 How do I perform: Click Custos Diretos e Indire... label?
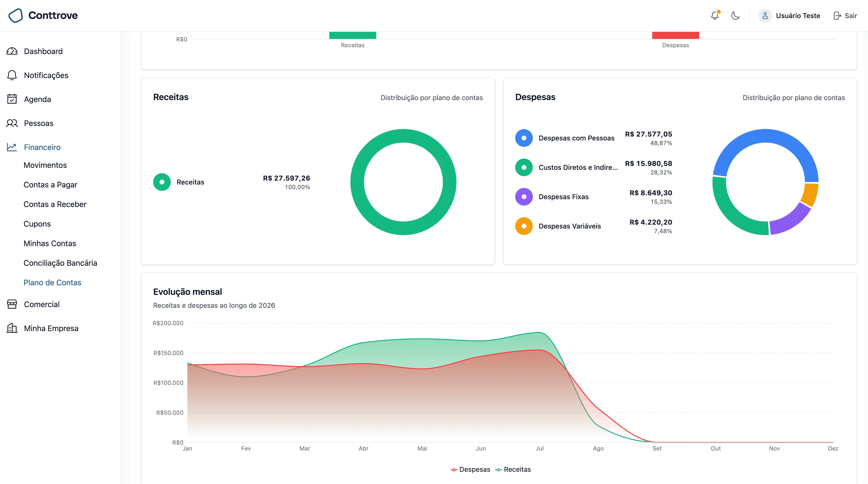click(578, 167)
